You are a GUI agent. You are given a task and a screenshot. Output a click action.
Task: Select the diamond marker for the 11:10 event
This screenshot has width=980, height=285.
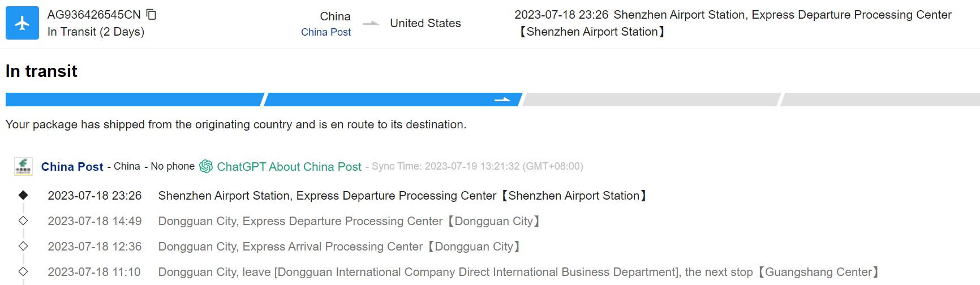pos(23,271)
